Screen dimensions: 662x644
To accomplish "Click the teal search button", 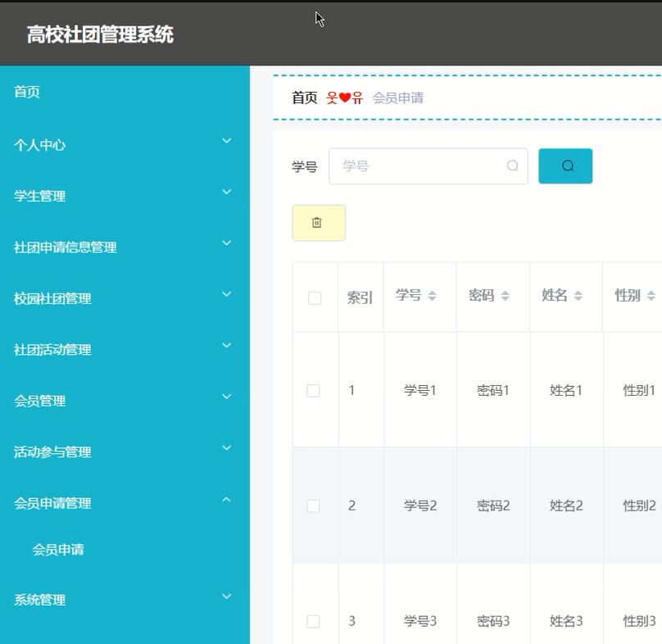I will click(565, 166).
